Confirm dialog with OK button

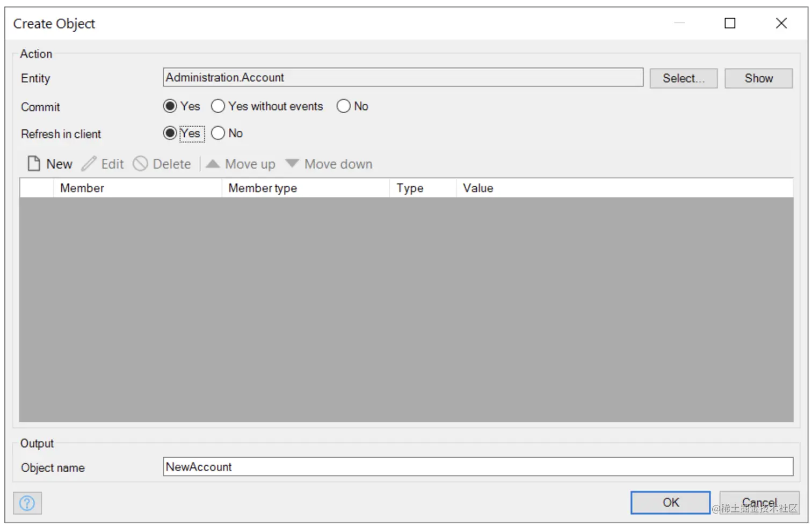point(670,503)
